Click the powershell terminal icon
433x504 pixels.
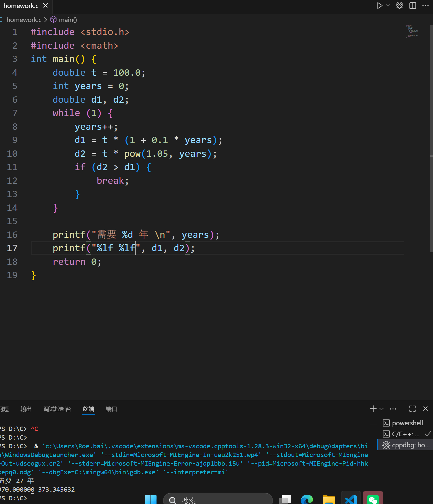pyautogui.click(x=386, y=423)
